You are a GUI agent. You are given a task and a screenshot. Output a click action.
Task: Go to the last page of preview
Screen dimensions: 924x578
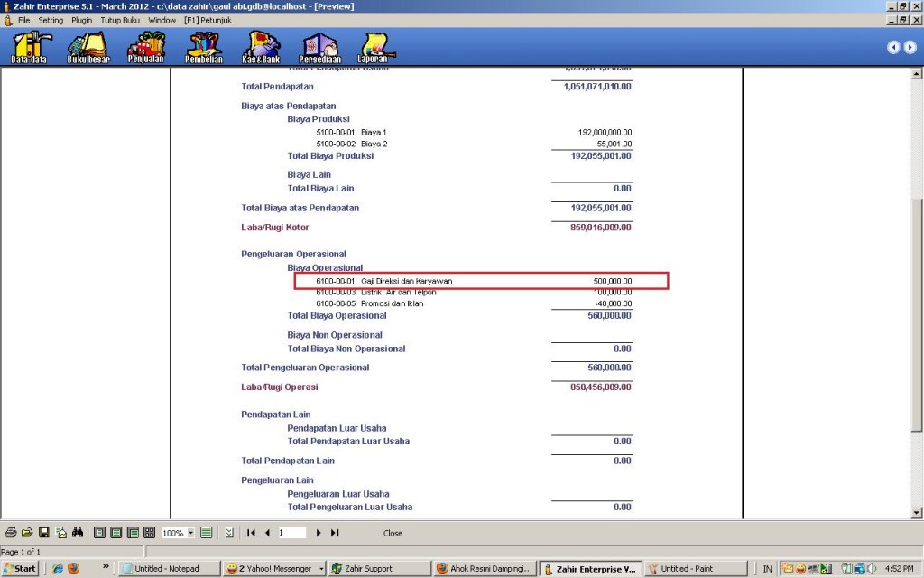click(x=335, y=533)
